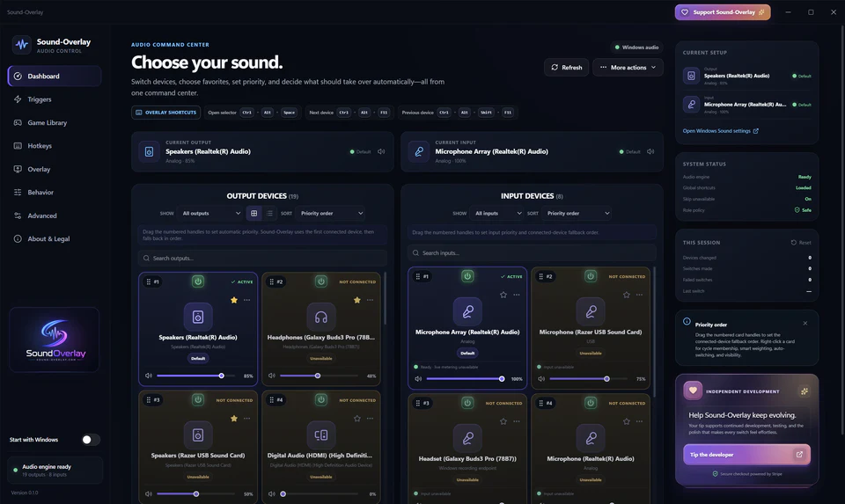Toggle the Start with Windows switch

[90, 440]
